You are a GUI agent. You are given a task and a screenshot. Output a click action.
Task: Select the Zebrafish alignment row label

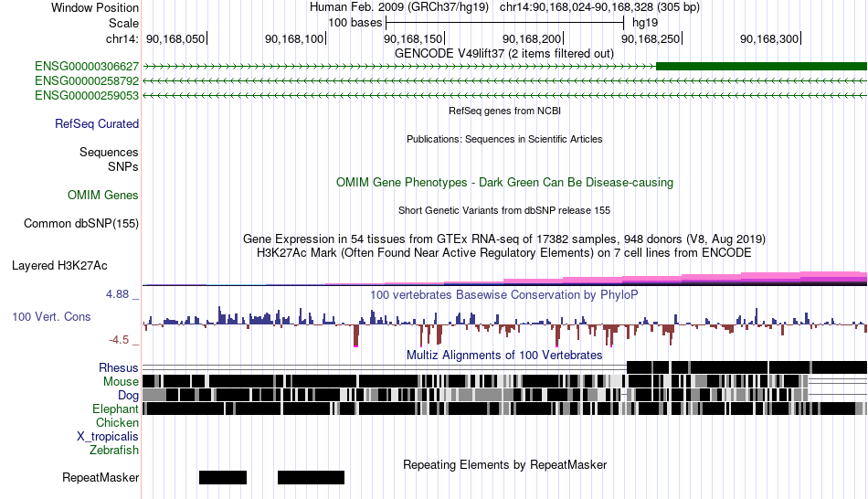(114, 451)
